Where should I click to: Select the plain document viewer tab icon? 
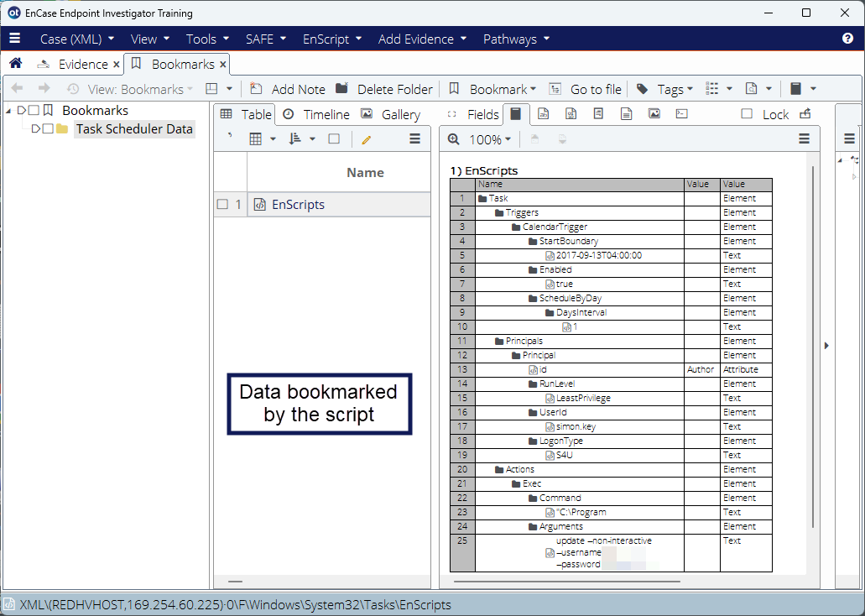626,113
